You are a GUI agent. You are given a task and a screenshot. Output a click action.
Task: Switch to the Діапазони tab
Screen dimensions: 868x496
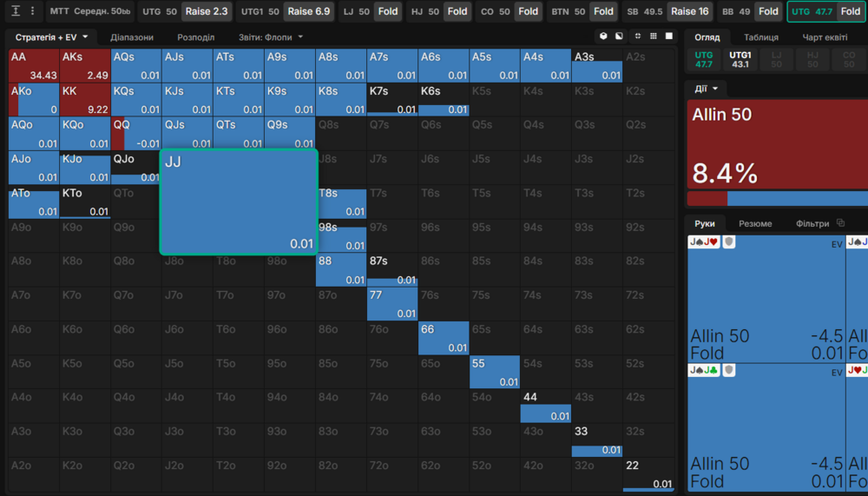(x=132, y=37)
